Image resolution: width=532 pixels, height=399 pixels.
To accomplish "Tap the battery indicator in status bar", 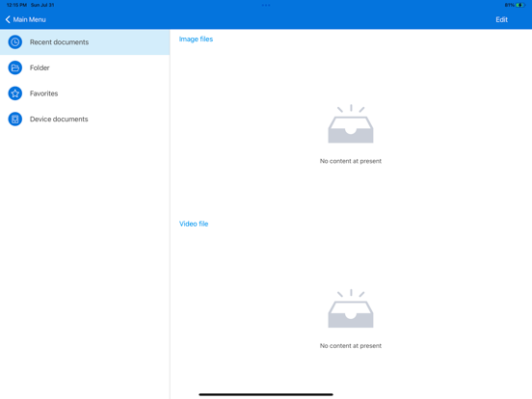I will (x=520, y=5).
